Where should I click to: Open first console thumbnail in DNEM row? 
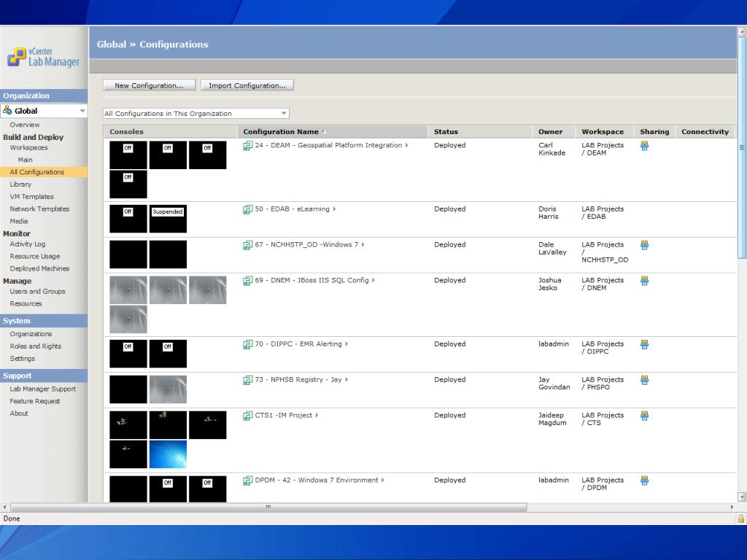[x=128, y=290]
